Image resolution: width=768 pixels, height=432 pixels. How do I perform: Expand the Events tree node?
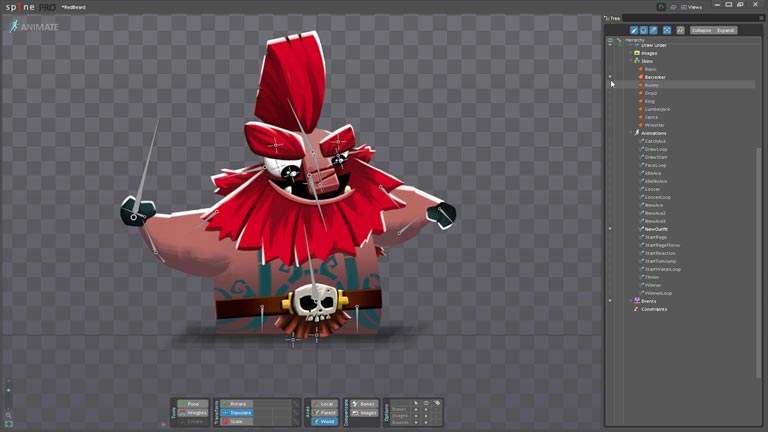tap(631, 301)
